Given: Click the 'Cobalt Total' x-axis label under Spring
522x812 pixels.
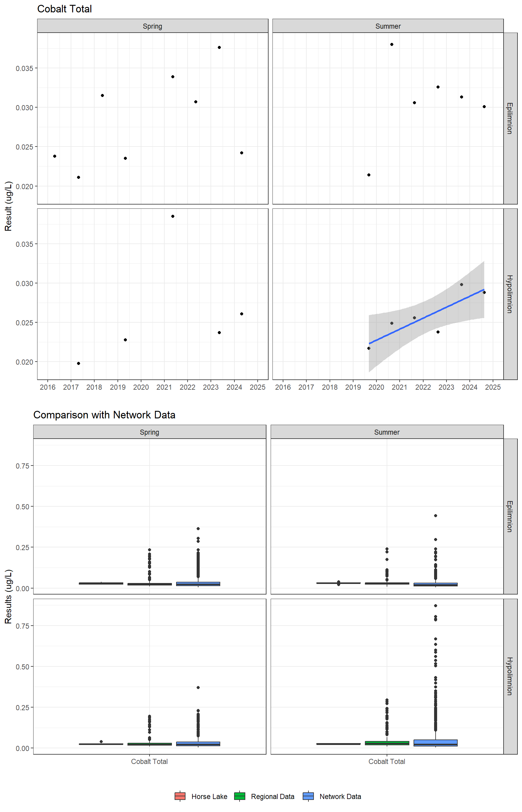Looking at the screenshot, I should (150, 762).
